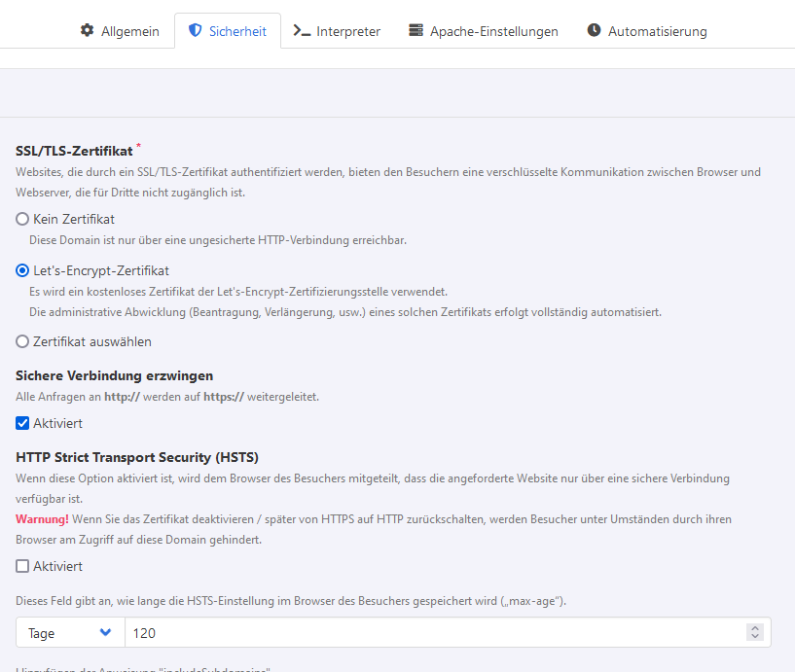Click the server icon for Apache-Einstellungen
Screen dimensions: 795x672
point(416,31)
